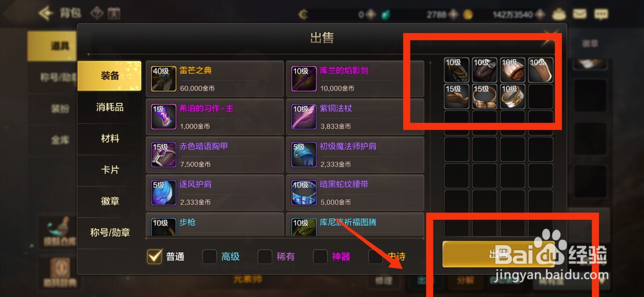The width and height of the screenshot is (644, 297).
Task: Select the 雷芒之典 item icon
Action: (x=163, y=78)
